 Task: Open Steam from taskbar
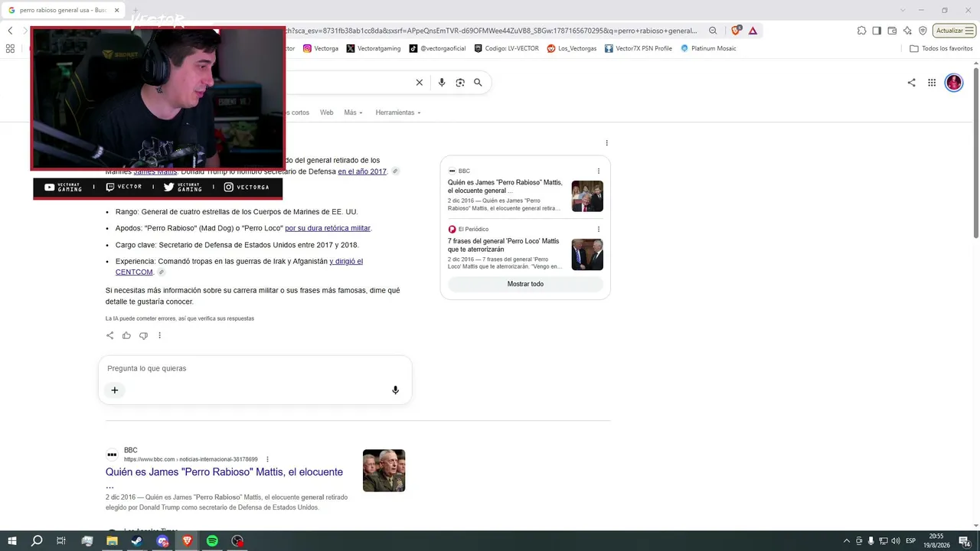click(x=137, y=541)
